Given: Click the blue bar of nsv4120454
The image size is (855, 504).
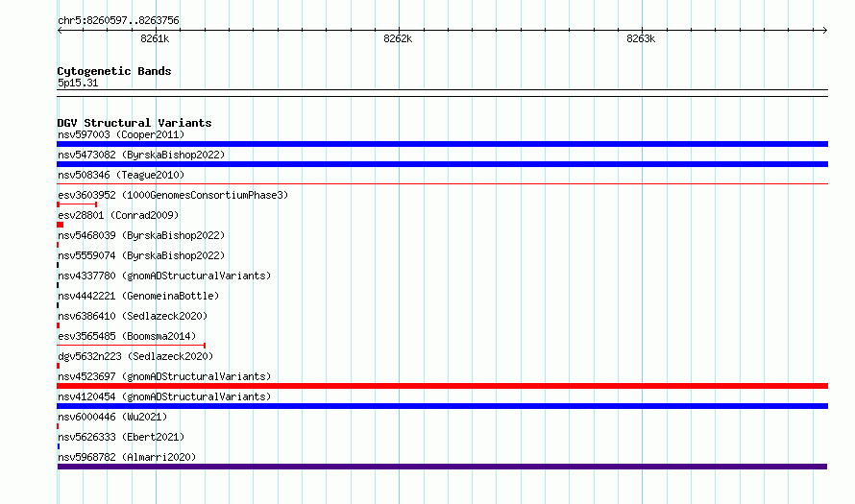Looking at the screenshot, I should coord(442,406).
